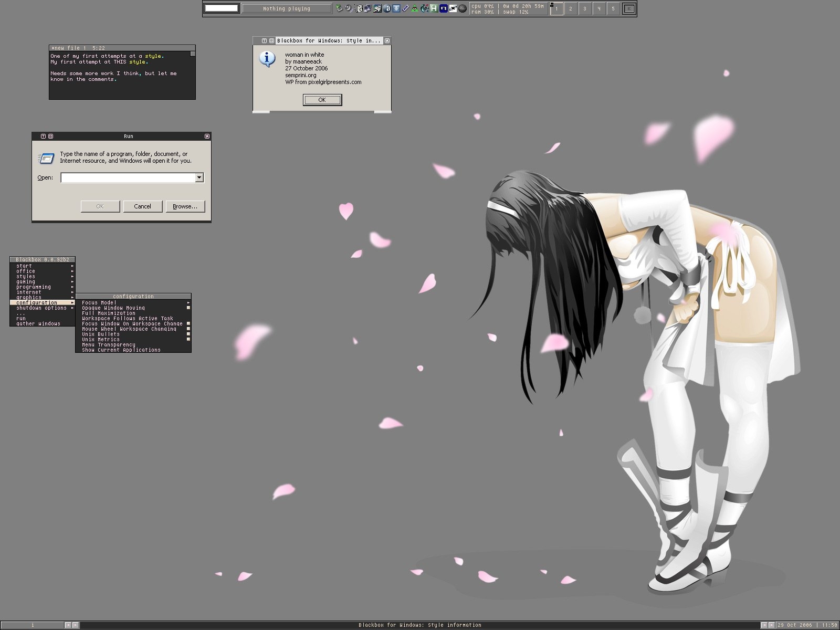Switch to workspace 4
The width and height of the screenshot is (840, 630).
point(599,8)
